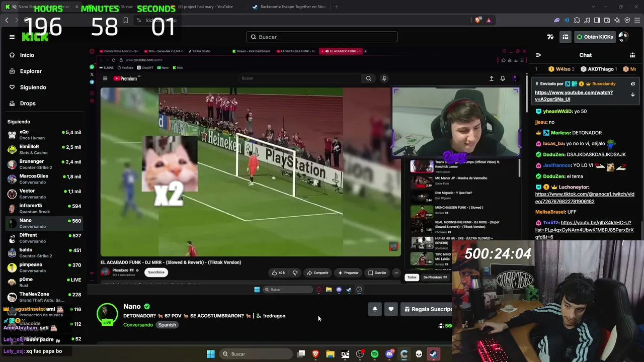Hide the pinned chat message

pos(633,84)
